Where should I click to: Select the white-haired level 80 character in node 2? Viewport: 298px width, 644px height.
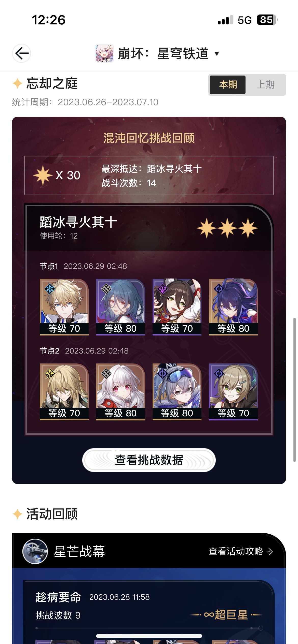[x=120, y=392]
